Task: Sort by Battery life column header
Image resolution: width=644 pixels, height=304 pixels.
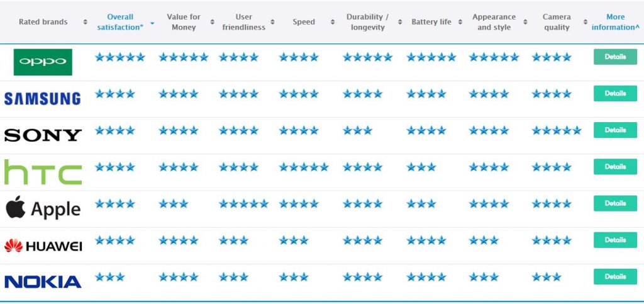Action: point(431,22)
